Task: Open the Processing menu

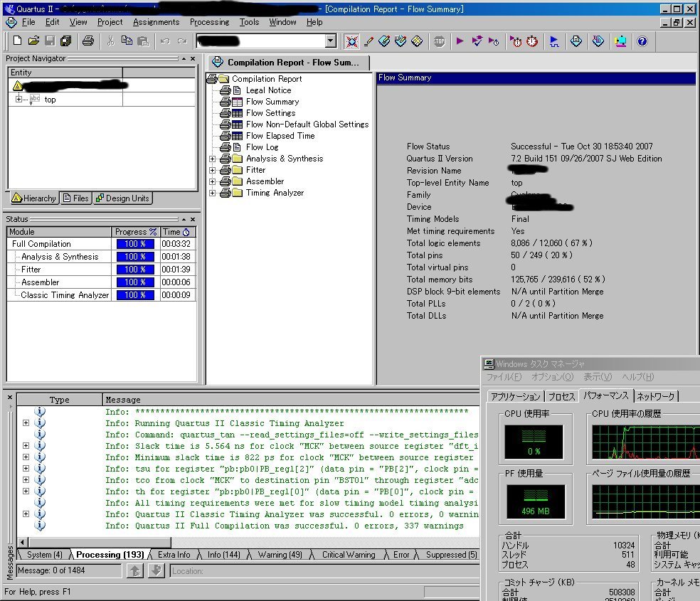Action: click(209, 22)
